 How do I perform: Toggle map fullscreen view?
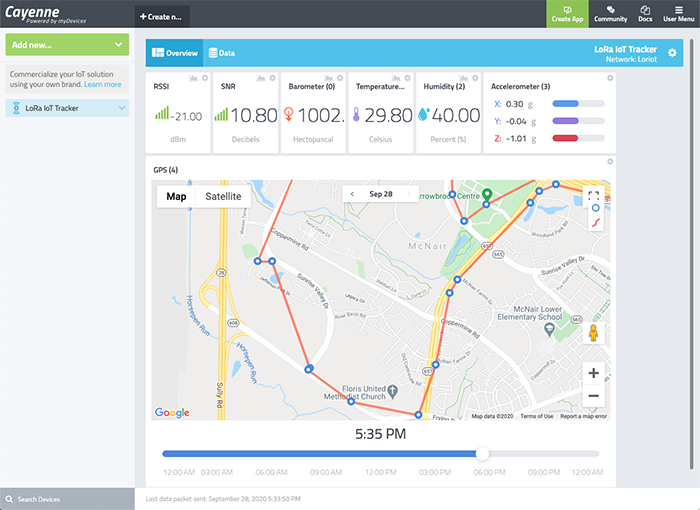coord(593,195)
